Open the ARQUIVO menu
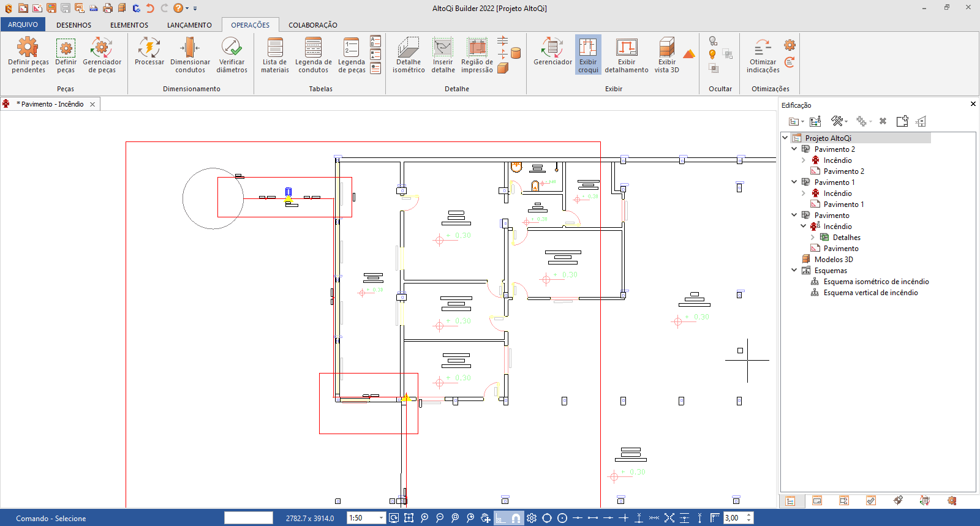This screenshot has width=980, height=526. pyautogui.click(x=23, y=25)
